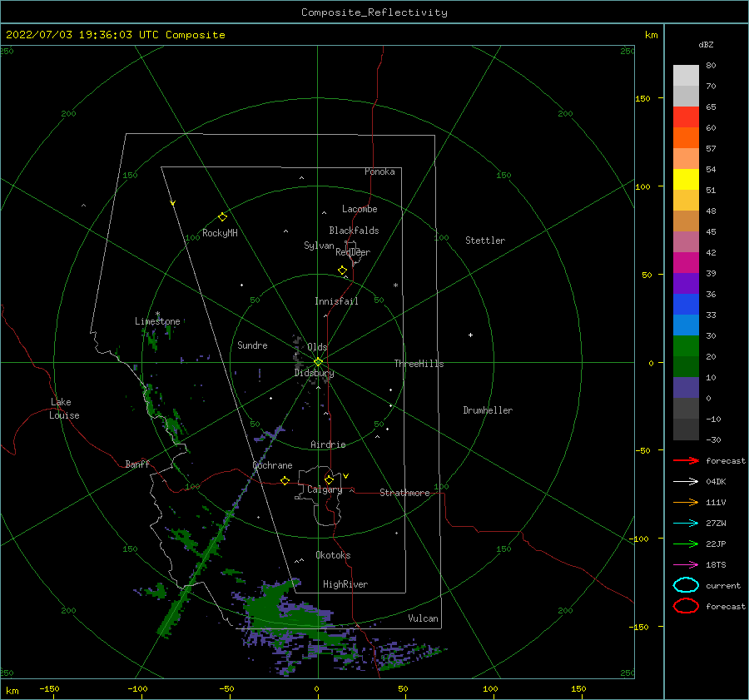Screen dimensions: 749x700
Task: Click the Blackfalds label
Action: (354, 231)
